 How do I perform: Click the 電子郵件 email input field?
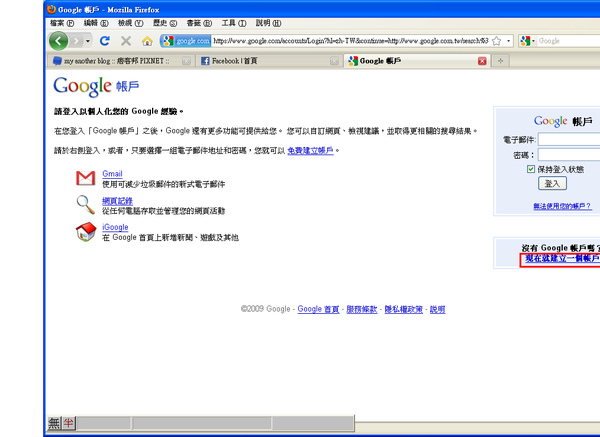pyautogui.click(x=569, y=140)
